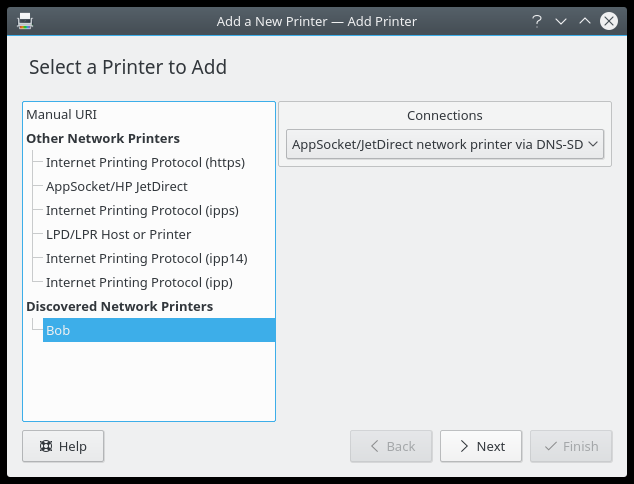Click the Discovered Network Printers header

click(x=119, y=307)
